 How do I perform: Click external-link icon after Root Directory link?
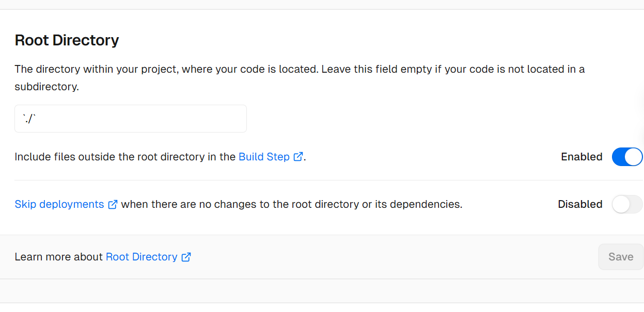tap(186, 257)
